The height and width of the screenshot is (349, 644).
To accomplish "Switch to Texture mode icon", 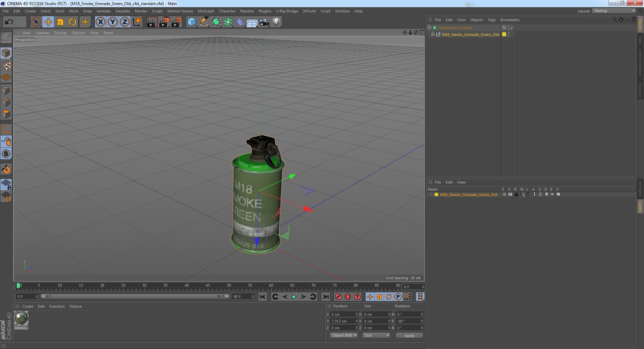I will pyautogui.click(x=6, y=65).
